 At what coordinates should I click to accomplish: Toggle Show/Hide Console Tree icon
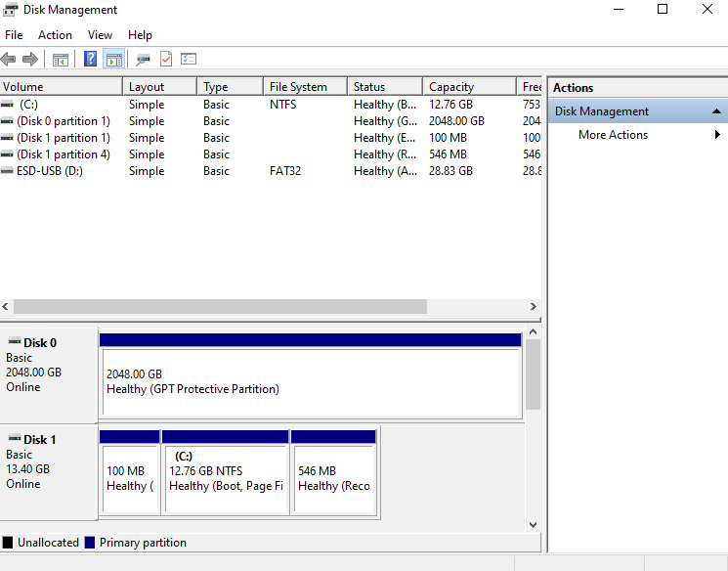[x=61, y=59]
